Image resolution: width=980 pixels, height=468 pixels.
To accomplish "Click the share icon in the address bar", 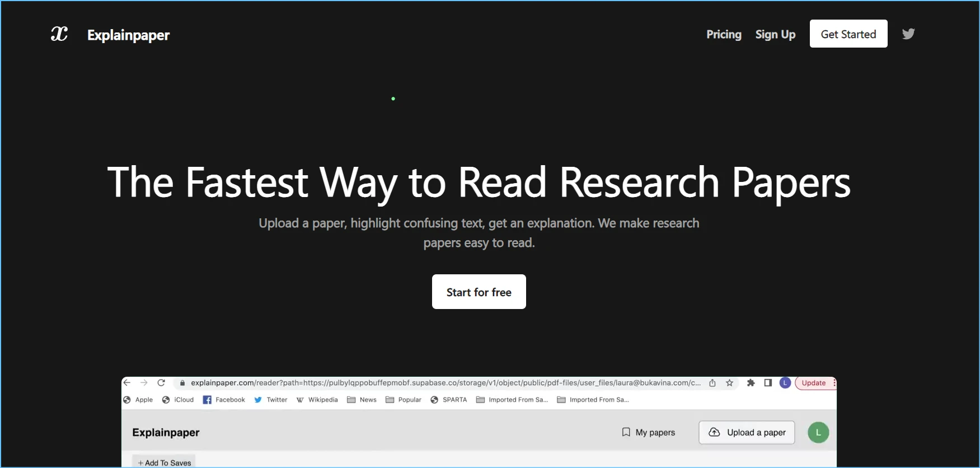I will coord(712,383).
